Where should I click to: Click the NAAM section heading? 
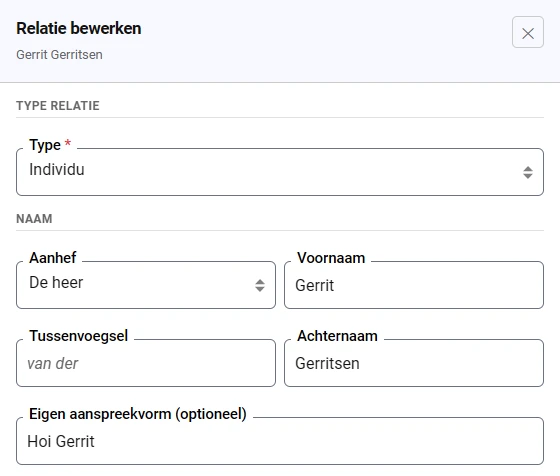pos(34,219)
